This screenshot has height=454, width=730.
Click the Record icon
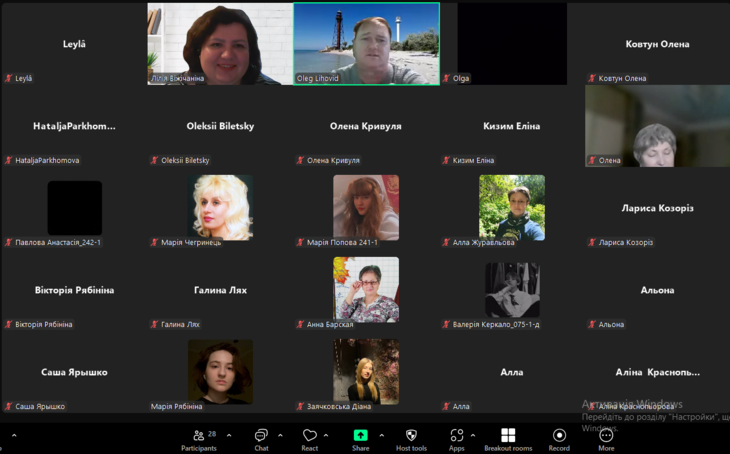point(559,435)
